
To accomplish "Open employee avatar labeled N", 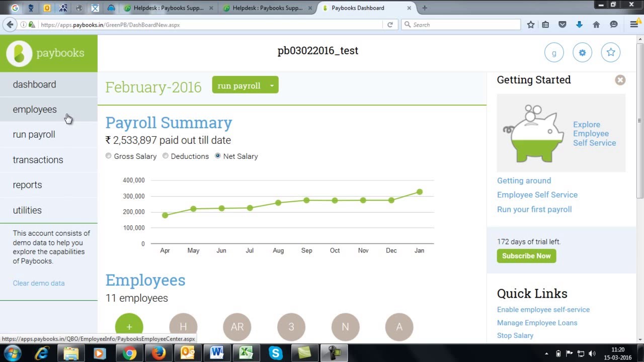I will [345, 327].
